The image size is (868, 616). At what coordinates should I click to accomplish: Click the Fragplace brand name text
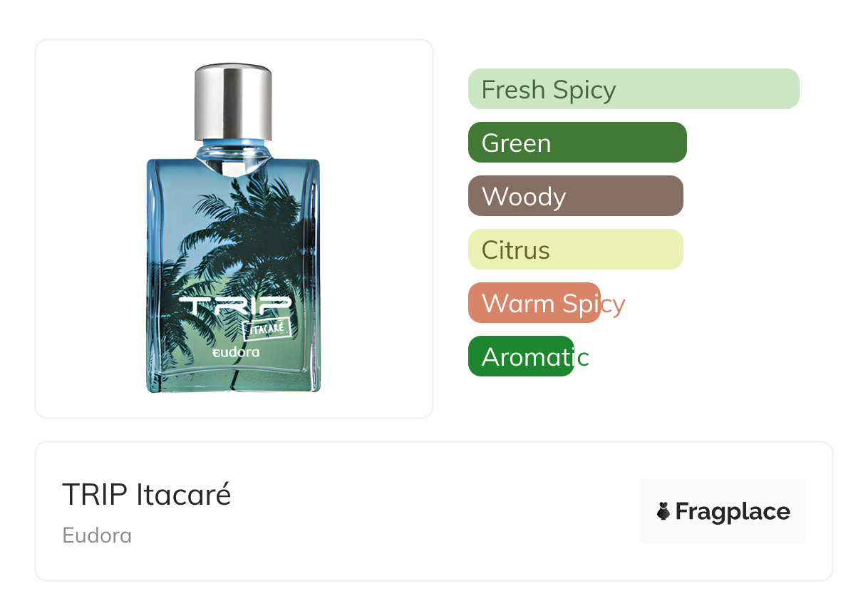[x=733, y=511]
